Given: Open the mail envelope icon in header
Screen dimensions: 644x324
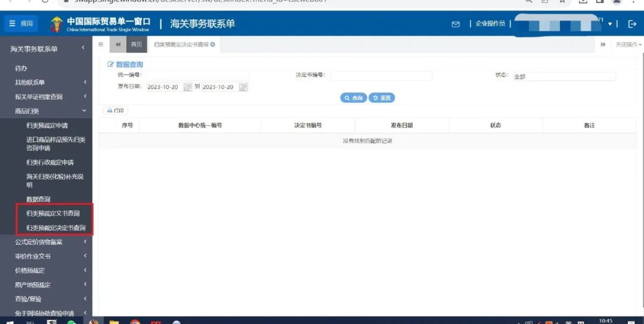Looking at the screenshot, I should tap(456, 24).
